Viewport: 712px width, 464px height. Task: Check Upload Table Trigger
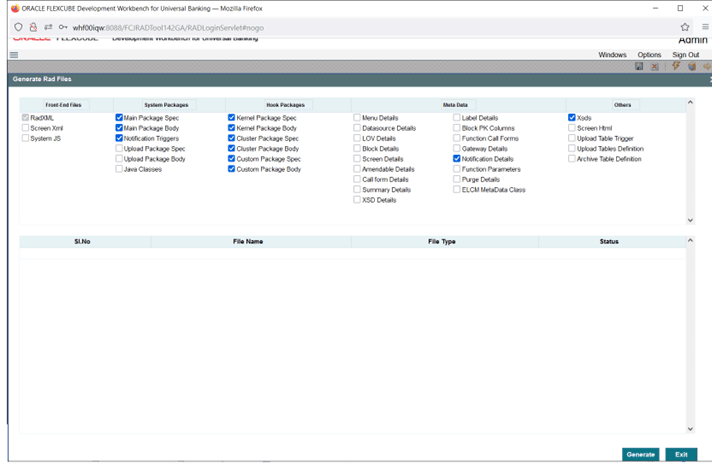(x=572, y=138)
